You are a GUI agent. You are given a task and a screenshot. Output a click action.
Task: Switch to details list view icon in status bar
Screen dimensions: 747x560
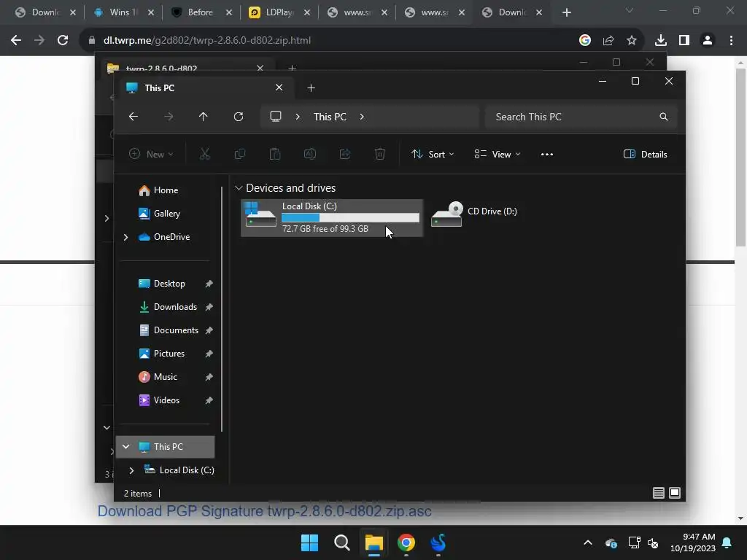(659, 493)
